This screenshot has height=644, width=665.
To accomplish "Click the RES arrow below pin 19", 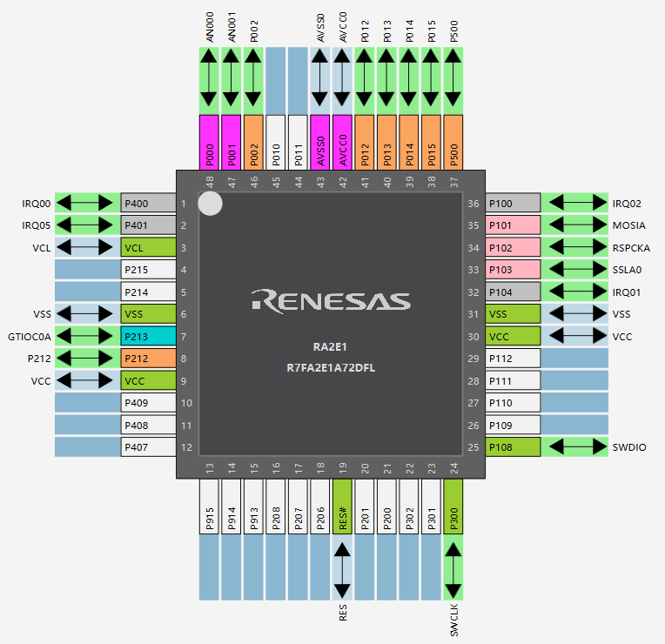I will (x=342, y=568).
